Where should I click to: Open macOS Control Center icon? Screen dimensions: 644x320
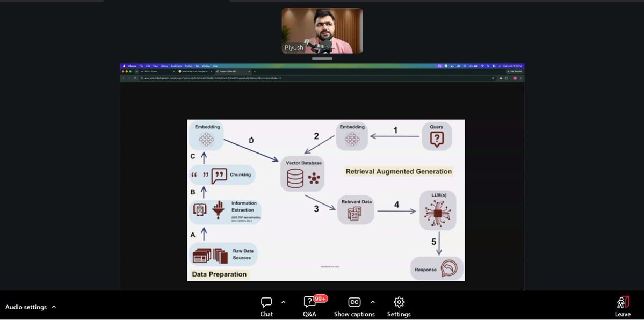(493, 66)
